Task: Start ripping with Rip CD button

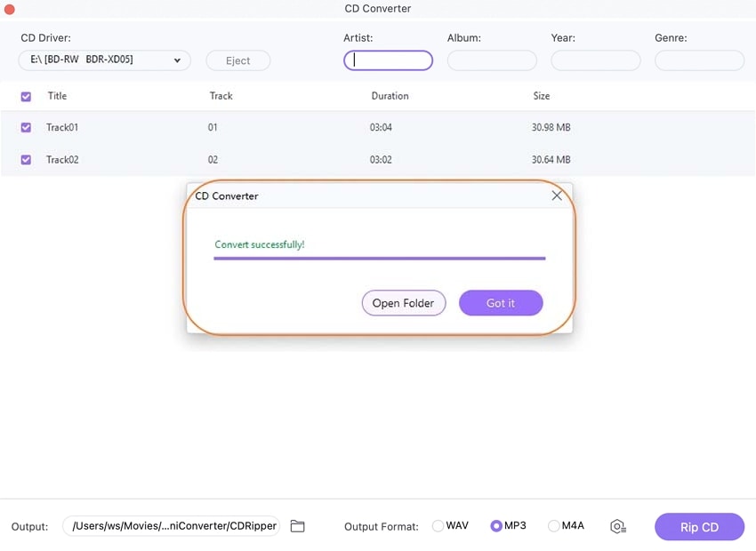Action: pos(700,527)
